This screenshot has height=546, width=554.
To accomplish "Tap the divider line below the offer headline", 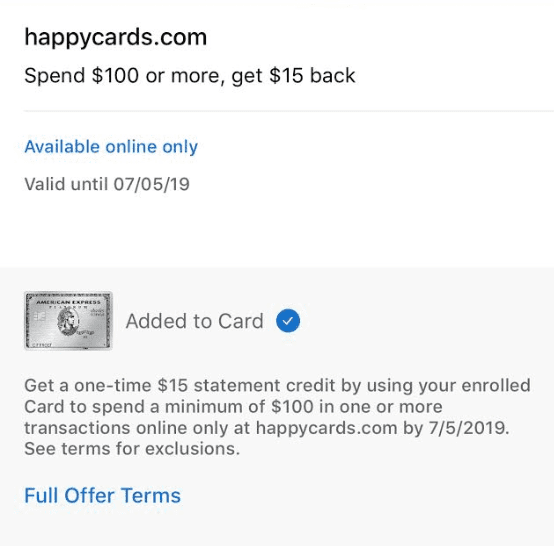I will pos(289,111).
